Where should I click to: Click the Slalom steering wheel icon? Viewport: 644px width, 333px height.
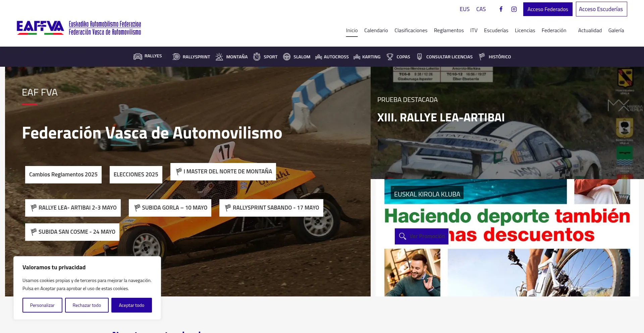pos(287,57)
